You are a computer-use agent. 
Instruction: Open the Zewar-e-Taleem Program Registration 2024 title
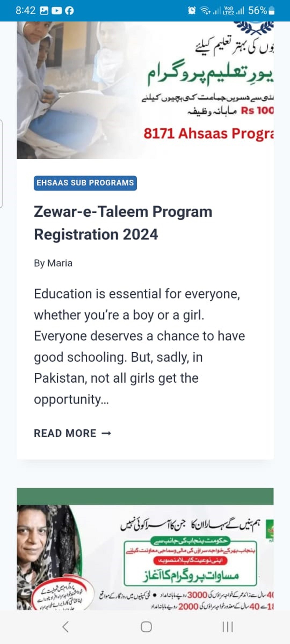[123, 223]
